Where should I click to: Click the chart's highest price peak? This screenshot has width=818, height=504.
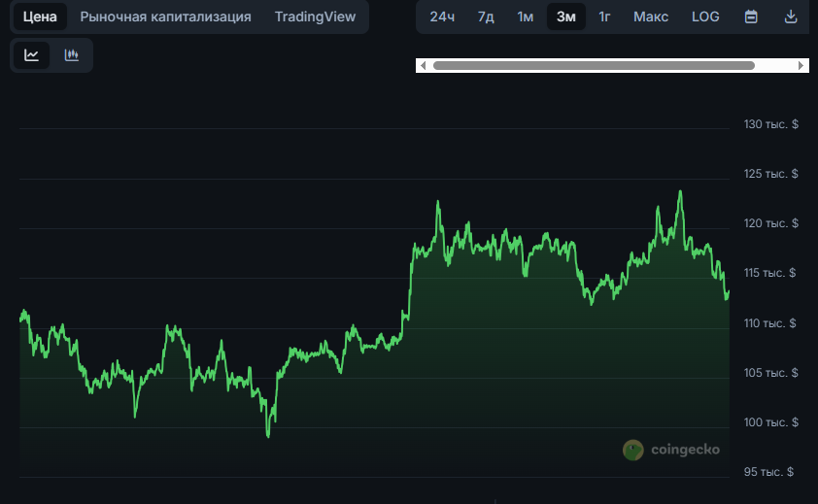pyautogui.click(x=680, y=191)
